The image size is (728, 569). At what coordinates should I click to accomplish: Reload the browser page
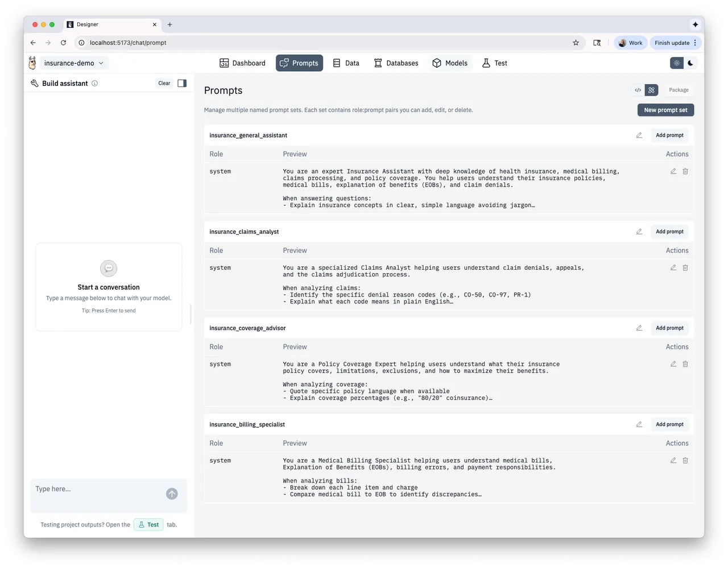click(x=63, y=43)
